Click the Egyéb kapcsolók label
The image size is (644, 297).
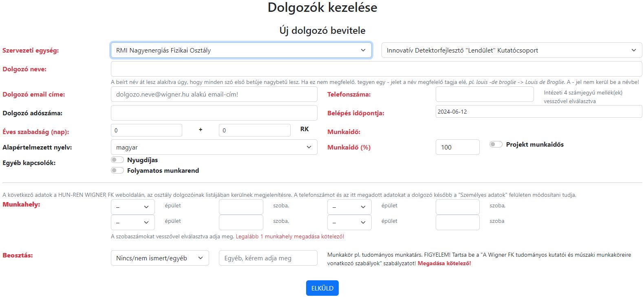click(x=29, y=163)
